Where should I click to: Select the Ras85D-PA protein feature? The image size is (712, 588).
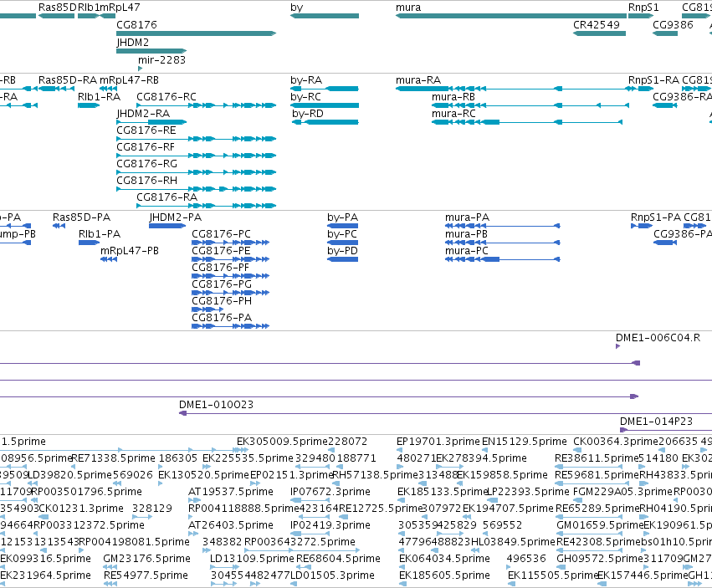pyautogui.click(x=59, y=226)
